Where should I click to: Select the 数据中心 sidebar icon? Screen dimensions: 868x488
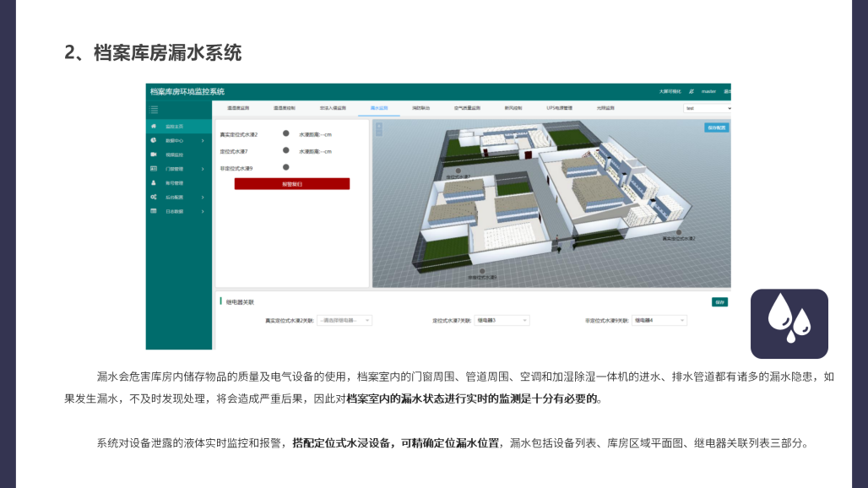pyautogui.click(x=152, y=139)
